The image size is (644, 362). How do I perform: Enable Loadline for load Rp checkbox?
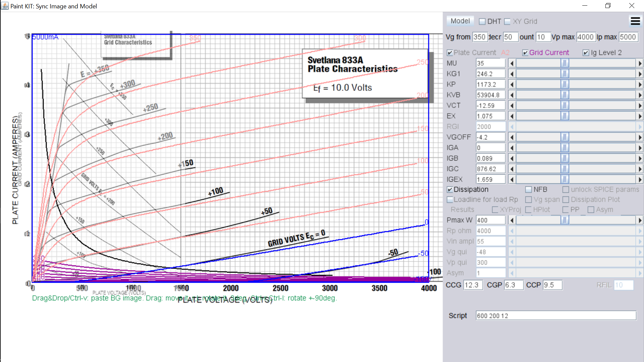pos(450,199)
